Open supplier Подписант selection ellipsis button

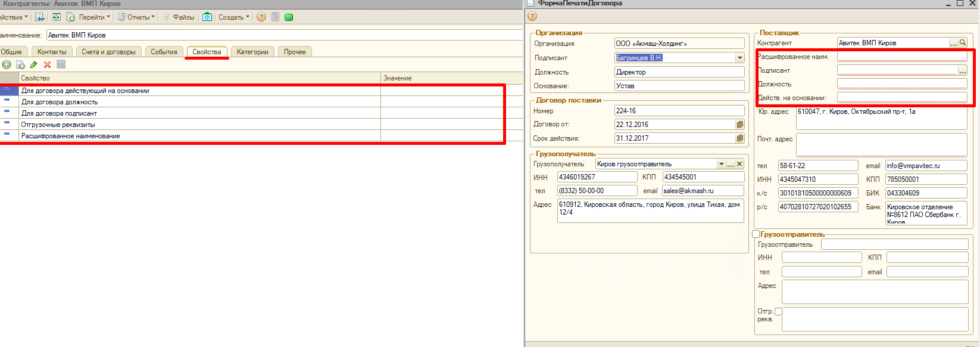tap(962, 70)
